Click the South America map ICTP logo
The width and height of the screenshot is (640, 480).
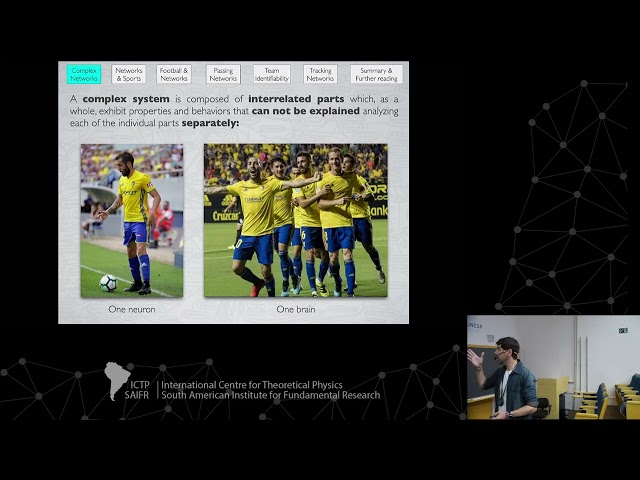117,381
